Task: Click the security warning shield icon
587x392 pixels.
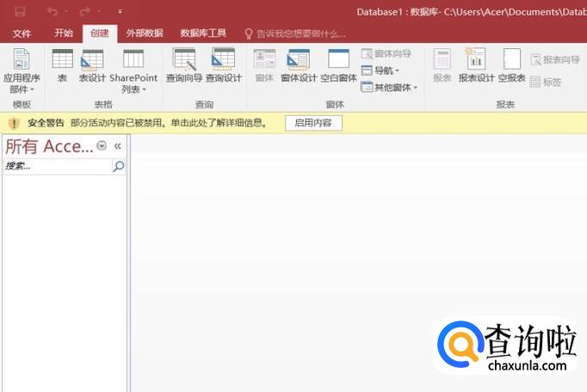Action: [14, 123]
